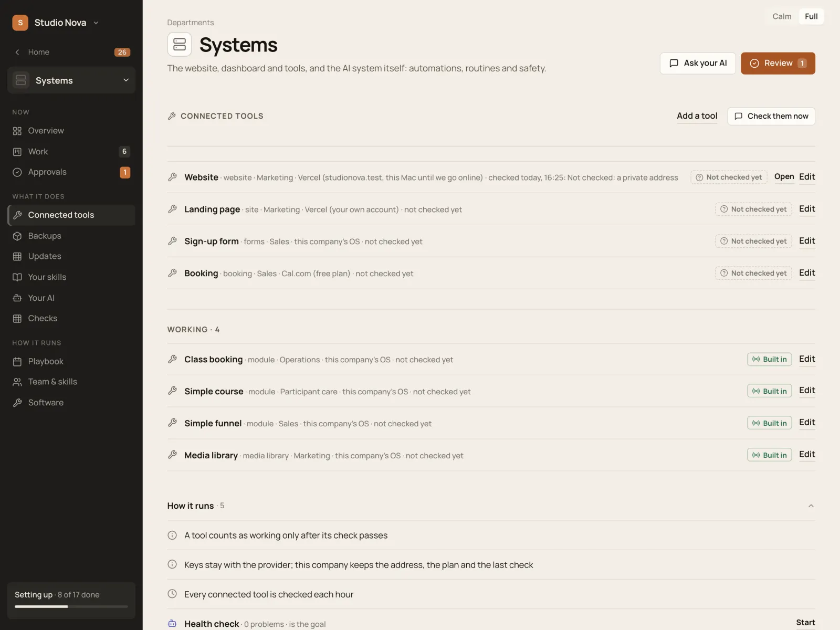Click the Health check robot icon
Image resolution: width=840 pixels, height=630 pixels.
172,624
